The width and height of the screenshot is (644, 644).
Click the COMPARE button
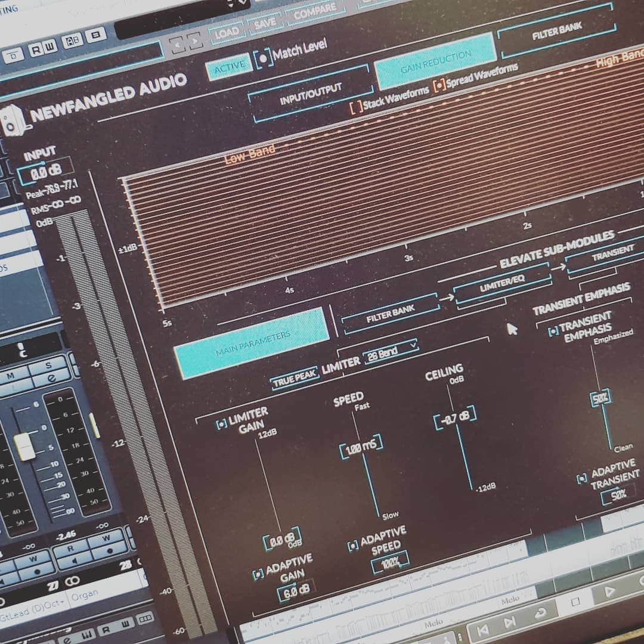click(x=315, y=12)
